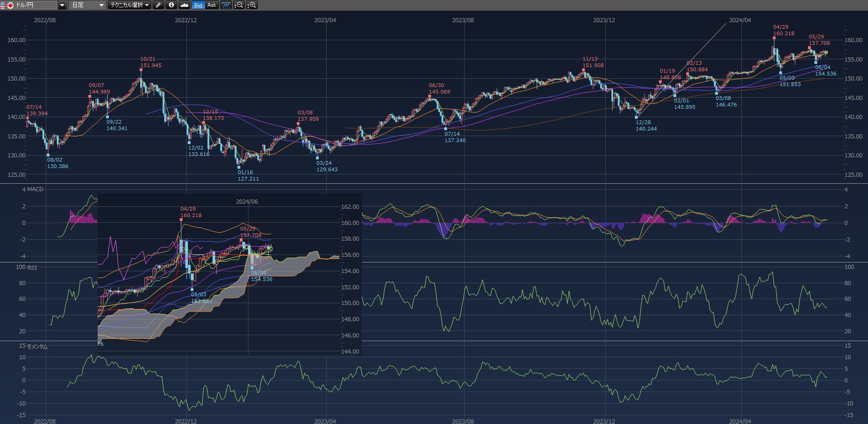868x424 pixels.
Task: Switch price display to Bid
Action: pos(198,5)
